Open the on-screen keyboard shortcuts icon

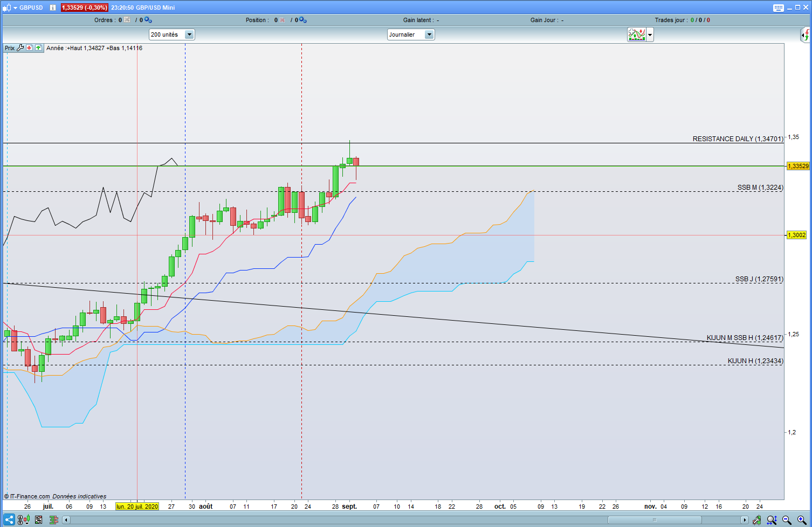(x=778, y=8)
